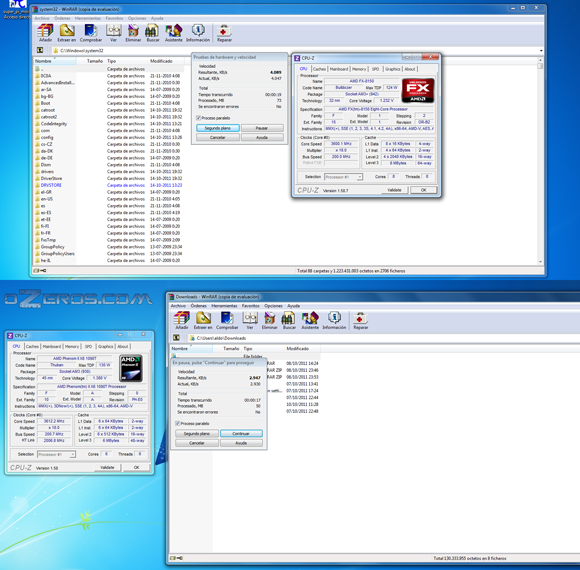Select DRVSTORE folder in system32 file list
The height and width of the screenshot is (570, 580).
click(x=51, y=185)
